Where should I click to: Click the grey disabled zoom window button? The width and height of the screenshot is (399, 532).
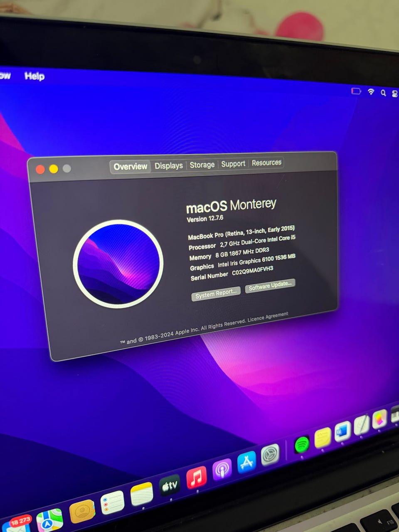click(66, 168)
